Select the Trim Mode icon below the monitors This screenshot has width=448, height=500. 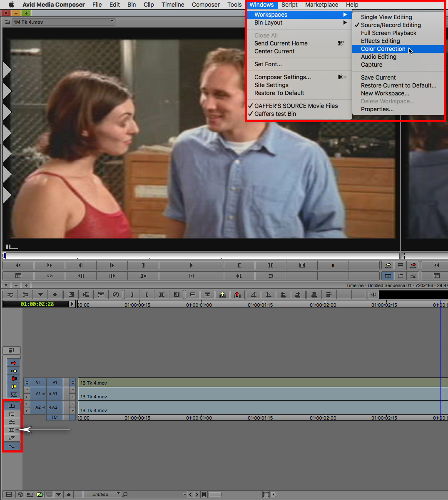[x=388, y=275]
